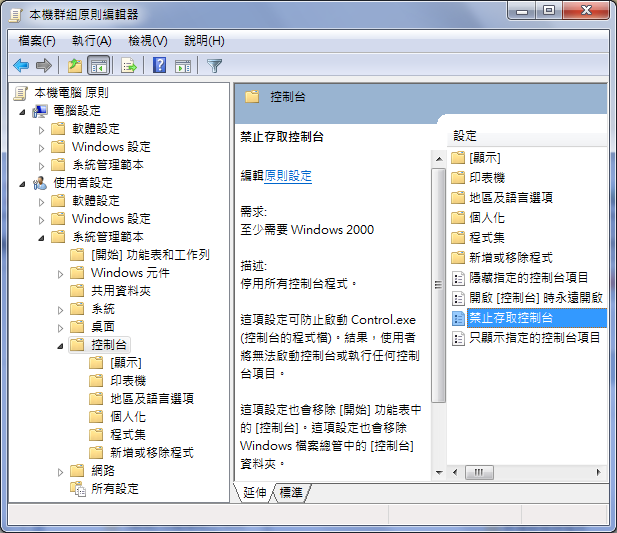Toggle the Show/Hide action pane icon
The height and width of the screenshot is (533, 617).
click(x=183, y=65)
